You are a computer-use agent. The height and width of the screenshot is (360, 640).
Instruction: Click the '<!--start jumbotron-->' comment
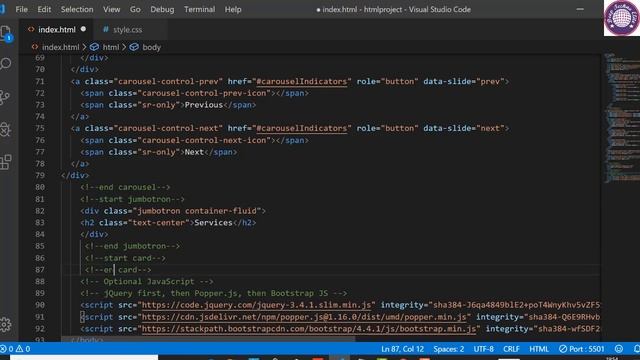[x=132, y=199]
